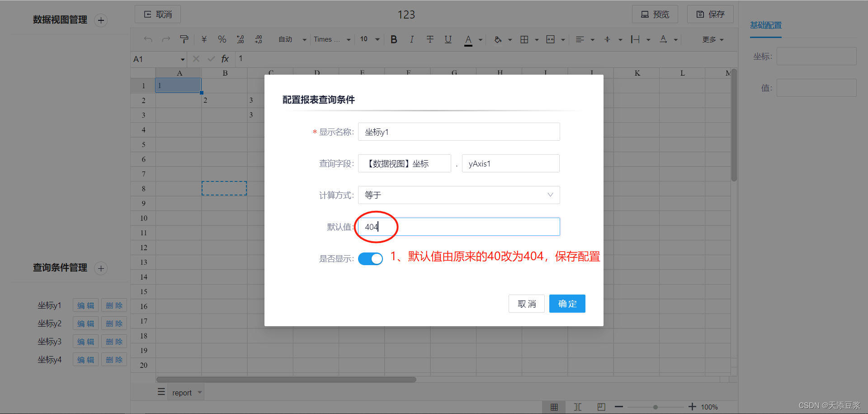The height and width of the screenshot is (414, 868).
Task: Zoom in with the plus icon
Action: tap(692, 407)
